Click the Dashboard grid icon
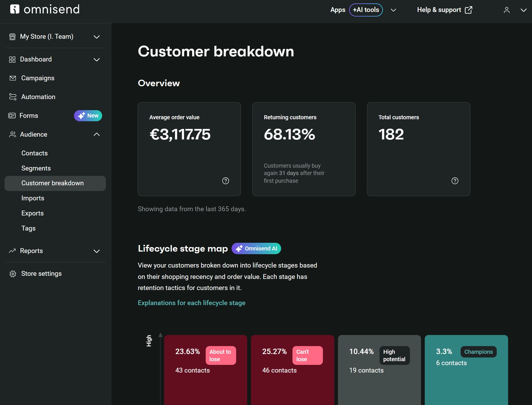 (12, 59)
